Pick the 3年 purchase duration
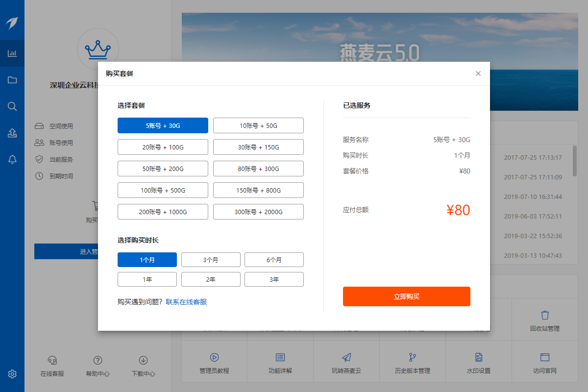The image size is (588, 392). point(274,279)
